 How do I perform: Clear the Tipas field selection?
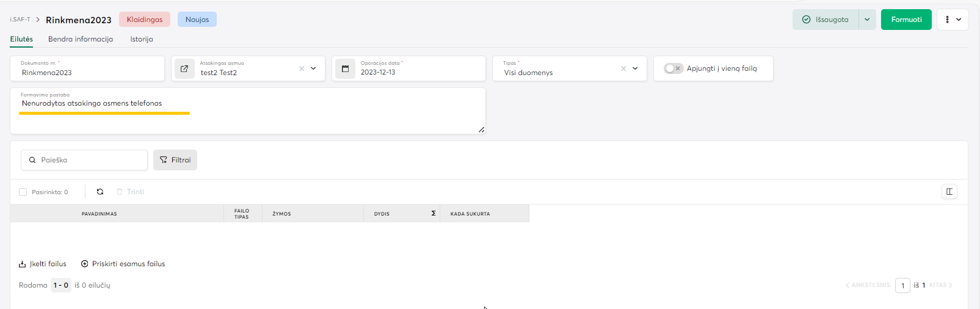623,68
